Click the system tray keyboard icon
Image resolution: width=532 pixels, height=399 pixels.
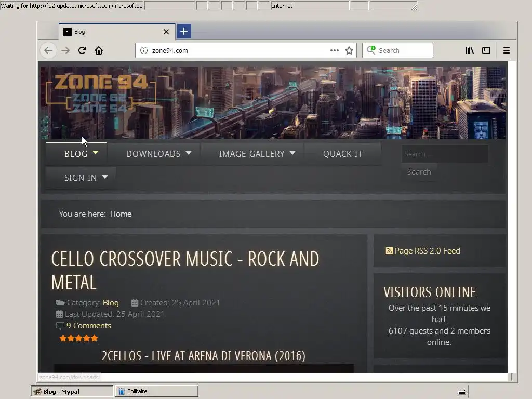462,392
